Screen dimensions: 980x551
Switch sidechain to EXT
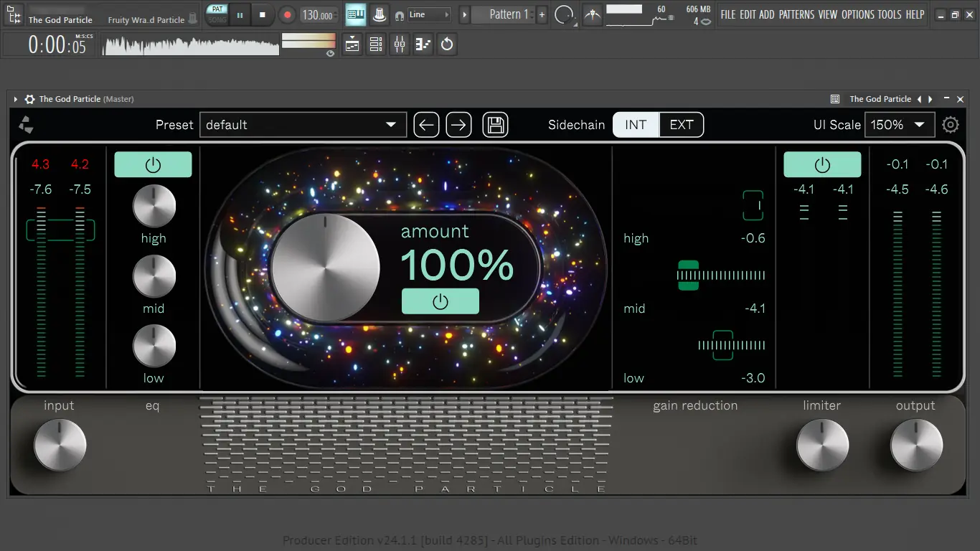pos(681,125)
